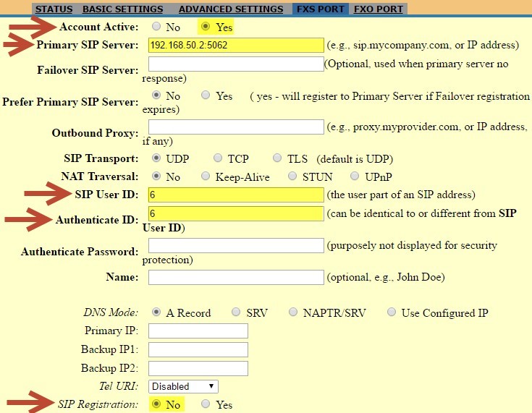
Task: Click the Primary SIP Server field
Action: (x=236, y=45)
